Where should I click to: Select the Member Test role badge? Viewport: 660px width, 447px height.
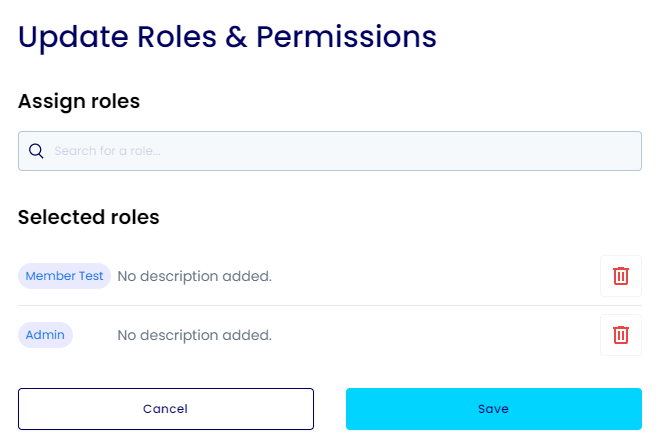point(64,276)
